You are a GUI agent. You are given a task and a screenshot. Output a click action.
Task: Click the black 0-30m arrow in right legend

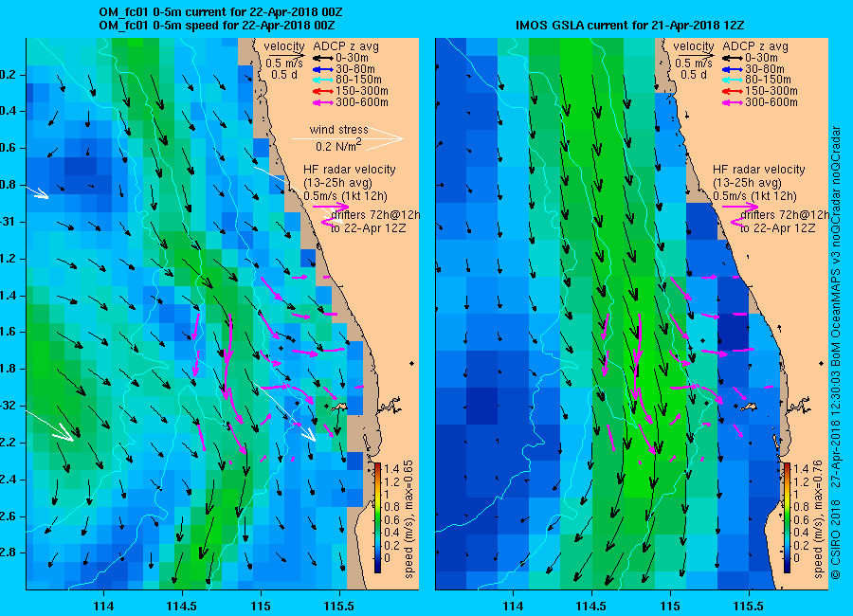click(733, 58)
